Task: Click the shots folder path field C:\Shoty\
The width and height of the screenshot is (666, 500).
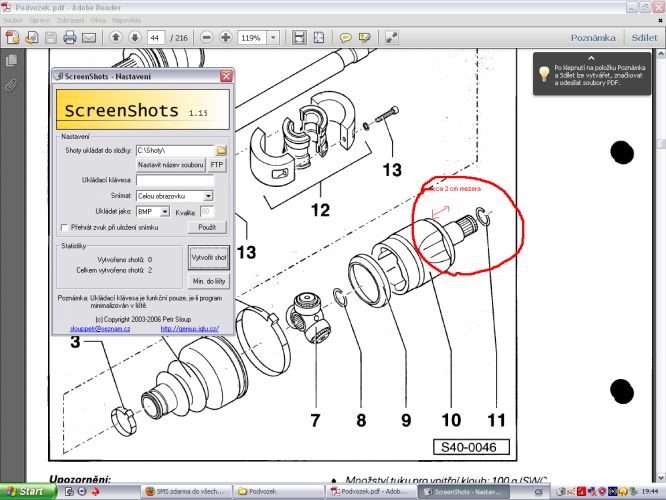Action: (175, 150)
